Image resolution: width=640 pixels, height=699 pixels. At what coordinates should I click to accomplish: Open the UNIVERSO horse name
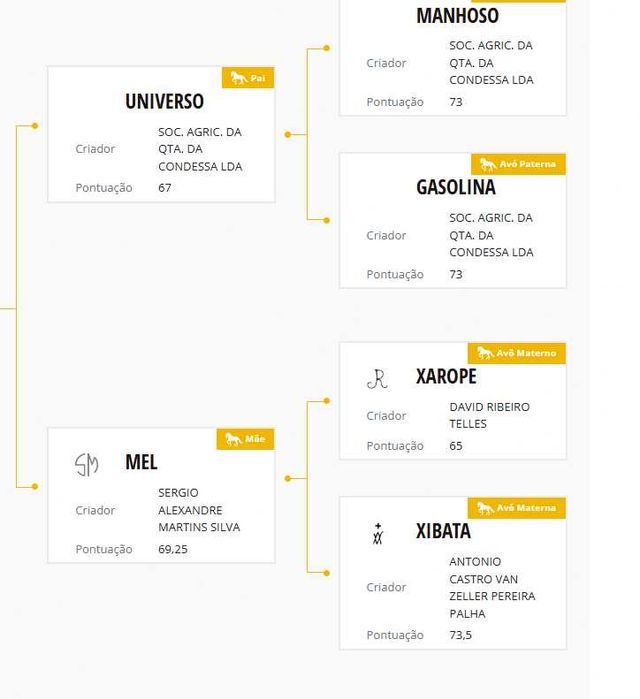(164, 101)
